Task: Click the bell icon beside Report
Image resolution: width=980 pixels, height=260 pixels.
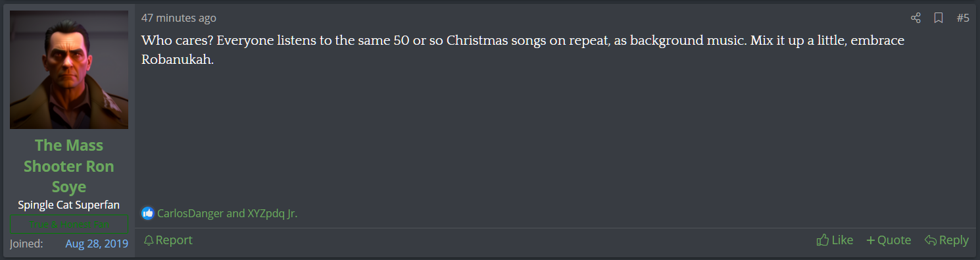Action: [x=149, y=240]
